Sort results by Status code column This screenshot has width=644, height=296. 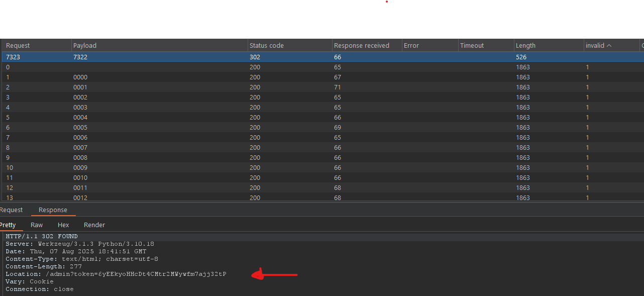[x=267, y=46]
